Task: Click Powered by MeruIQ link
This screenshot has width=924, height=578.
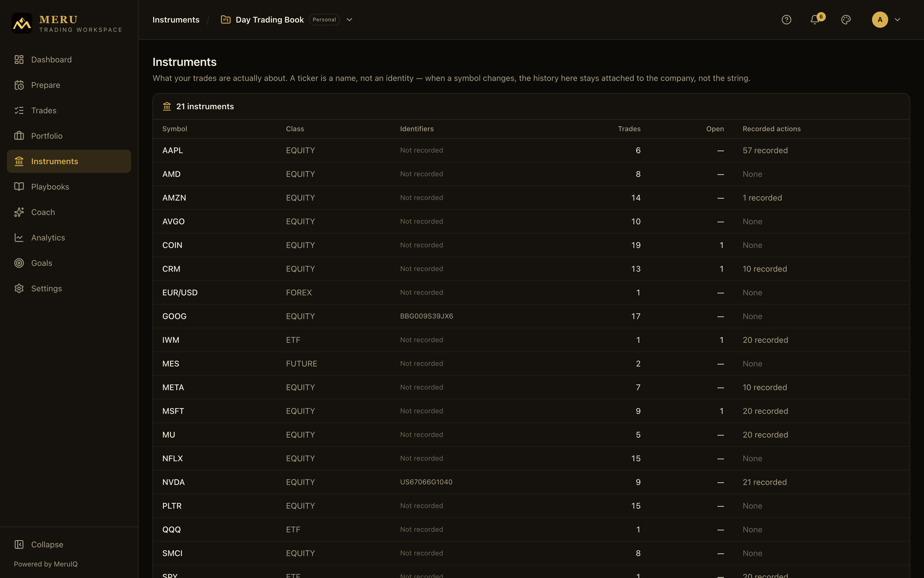Action: click(x=46, y=564)
